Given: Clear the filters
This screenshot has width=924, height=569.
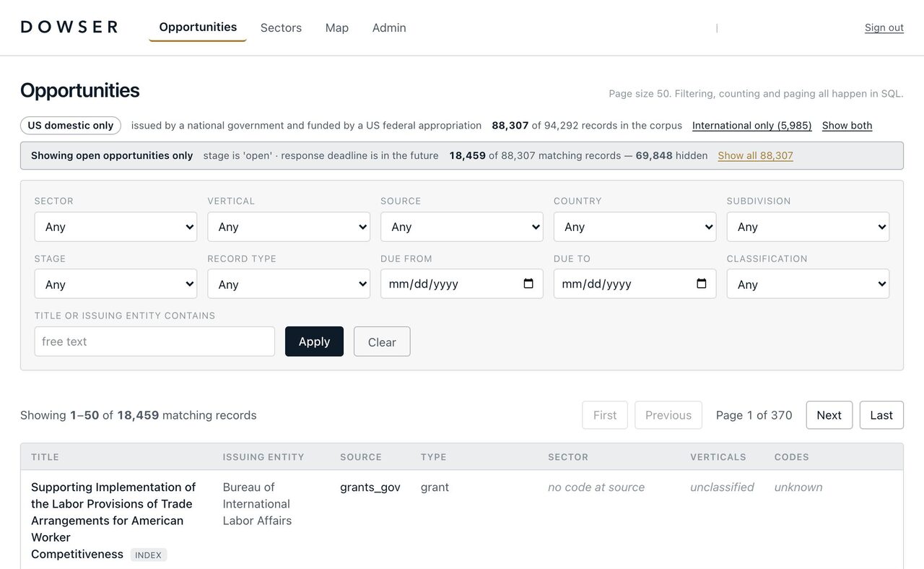Looking at the screenshot, I should 382,342.
